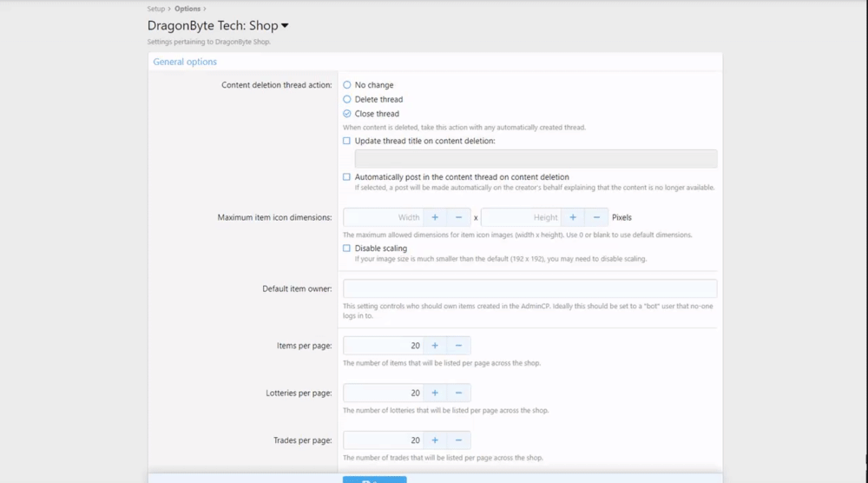Image resolution: width=868 pixels, height=483 pixels.
Task: Focus the Height input field
Action: tap(521, 218)
